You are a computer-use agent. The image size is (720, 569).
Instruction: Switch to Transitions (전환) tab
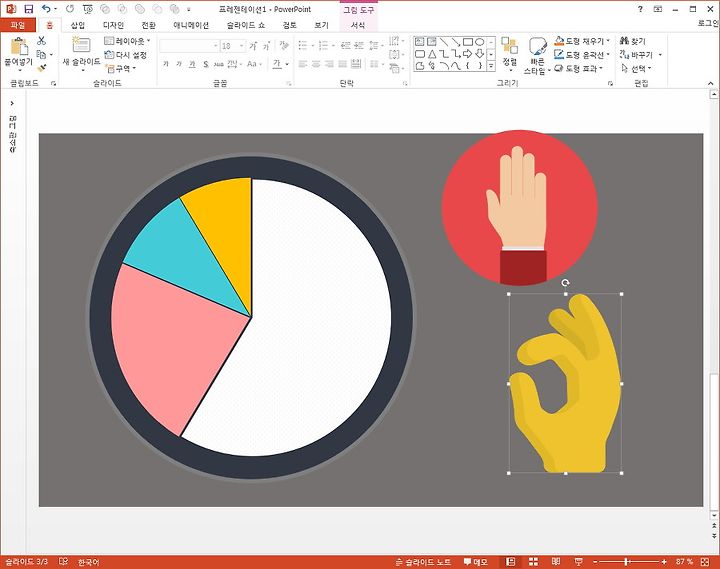pyautogui.click(x=148, y=25)
